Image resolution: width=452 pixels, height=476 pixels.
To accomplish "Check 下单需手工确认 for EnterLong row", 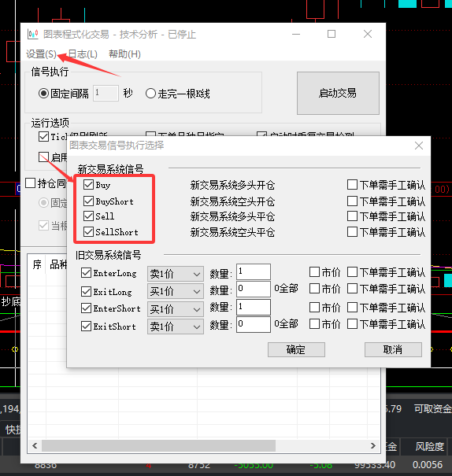I will pos(352,271).
